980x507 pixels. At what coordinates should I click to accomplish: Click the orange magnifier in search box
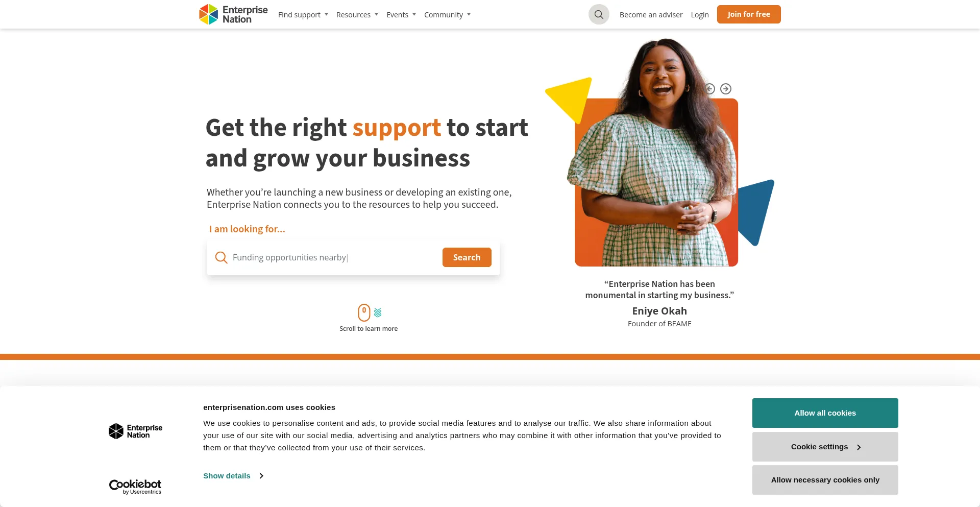221,257
